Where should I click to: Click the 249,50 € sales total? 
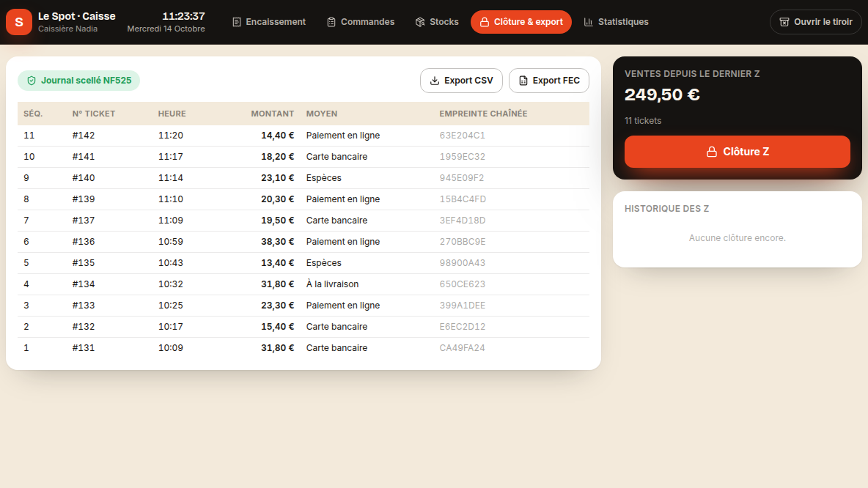(662, 95)
